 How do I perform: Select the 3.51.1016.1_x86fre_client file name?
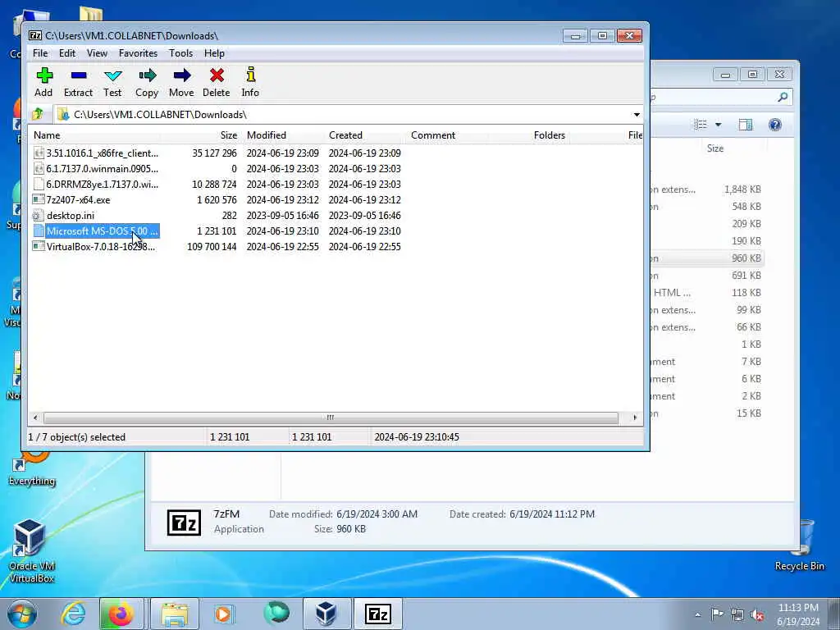tap(103, 153)
